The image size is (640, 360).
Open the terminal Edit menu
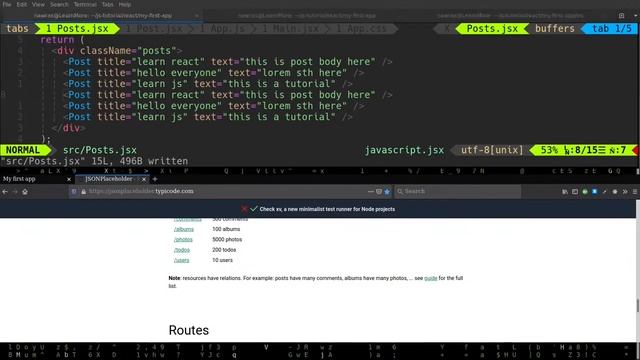click(22, 4)
